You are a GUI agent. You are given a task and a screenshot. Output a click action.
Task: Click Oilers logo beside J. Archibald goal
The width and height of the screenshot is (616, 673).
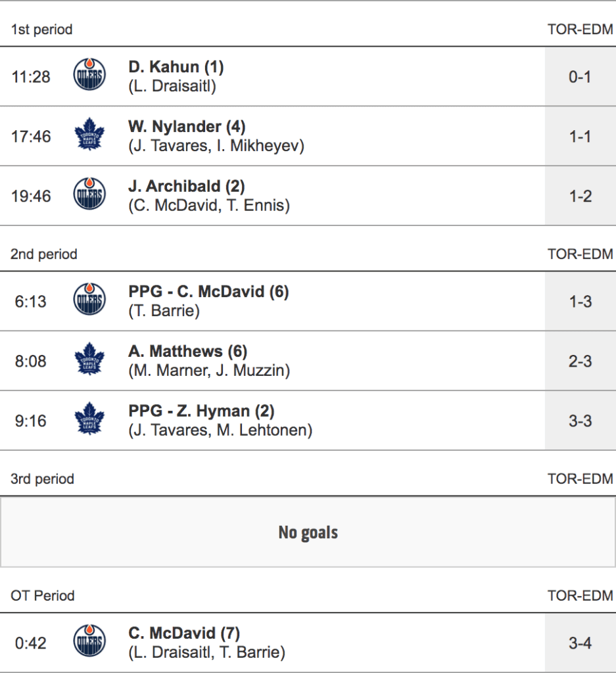(x=89, y=196)
